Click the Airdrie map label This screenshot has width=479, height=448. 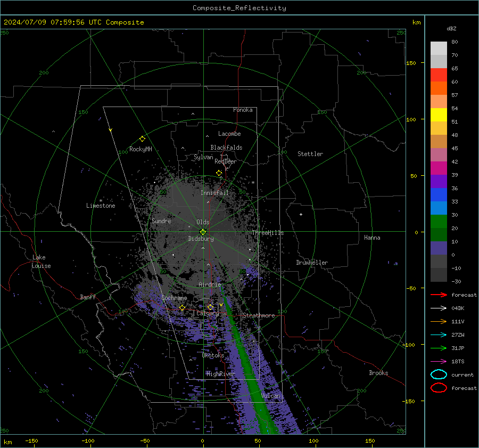pos(210,284)
